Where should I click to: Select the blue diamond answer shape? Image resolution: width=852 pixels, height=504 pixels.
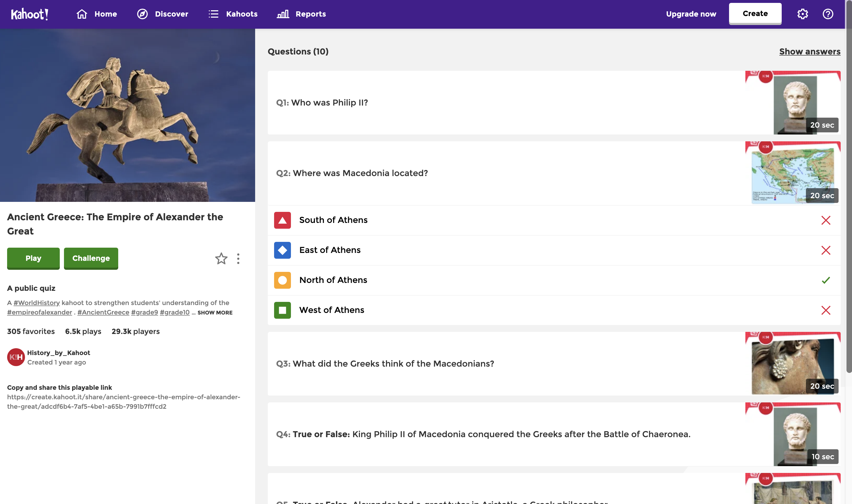[x=282, y=250]
